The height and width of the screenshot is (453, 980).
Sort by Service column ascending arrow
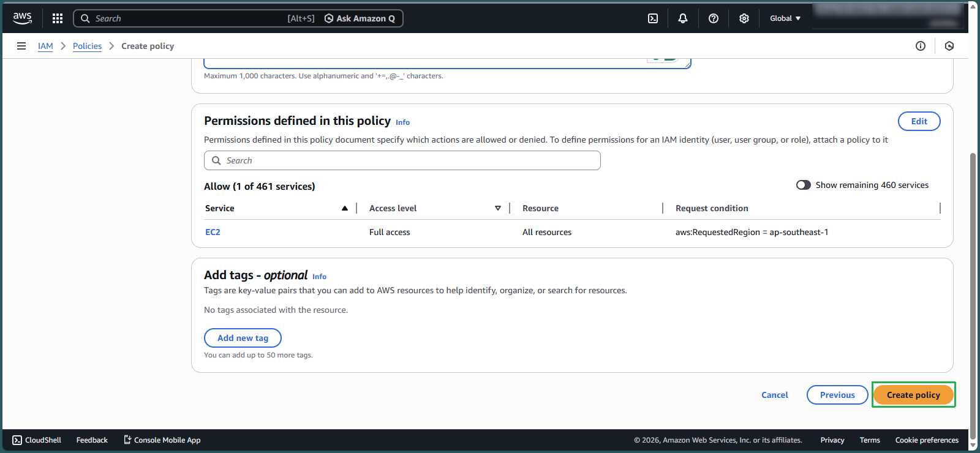pyautogui.click(x=345, y=208)
